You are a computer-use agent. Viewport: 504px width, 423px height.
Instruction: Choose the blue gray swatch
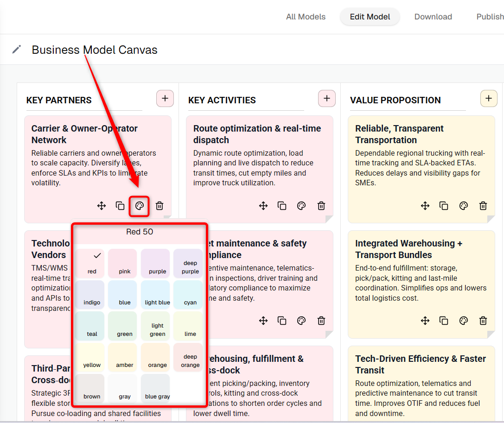(158, 389)
